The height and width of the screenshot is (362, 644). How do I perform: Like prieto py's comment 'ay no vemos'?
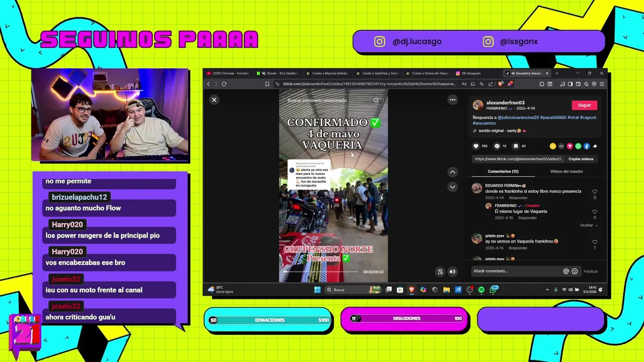click(595, 242)
